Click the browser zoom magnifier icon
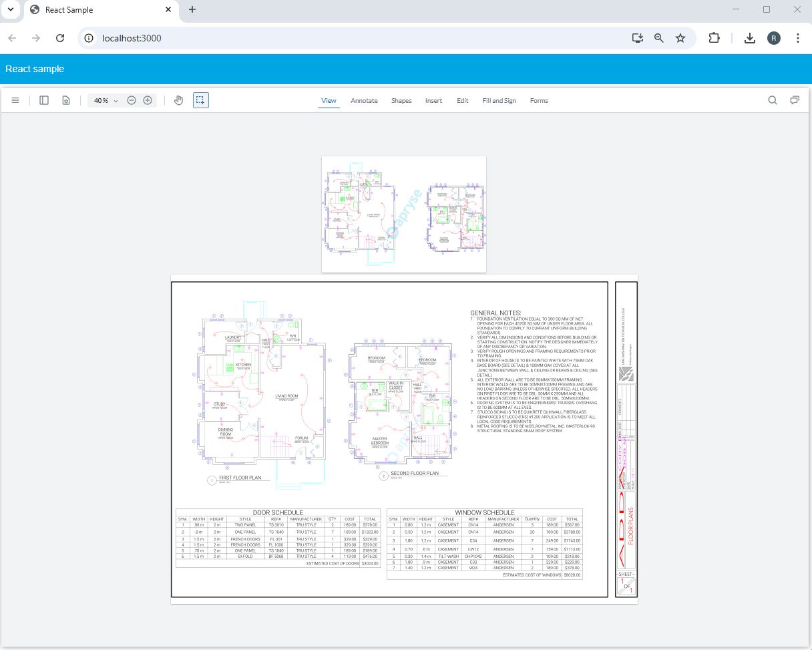Image resolution: width=812 pixels, height=650 pixels. click(x=659, y=38)
